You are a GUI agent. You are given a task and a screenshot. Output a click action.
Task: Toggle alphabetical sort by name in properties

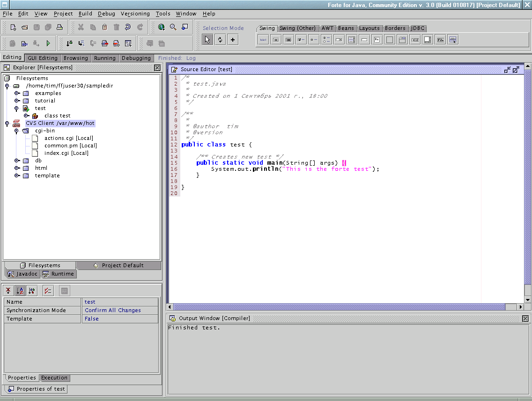pyautogui.click(x=20, y=291)
